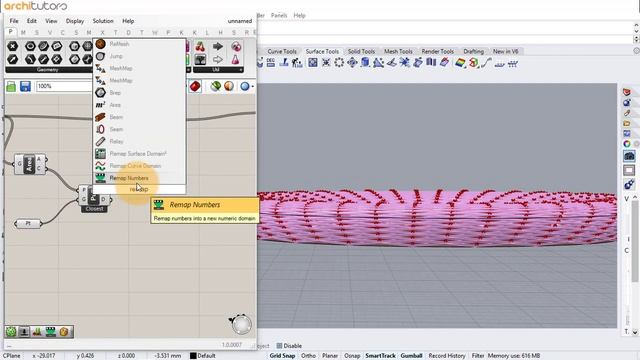Click the red preview-selected icon in canvas toolbar

pos(196,86)
